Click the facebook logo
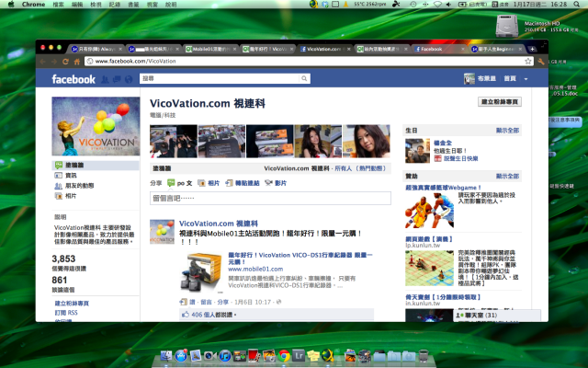Screen dimensions: 588x368 point(73,79)
